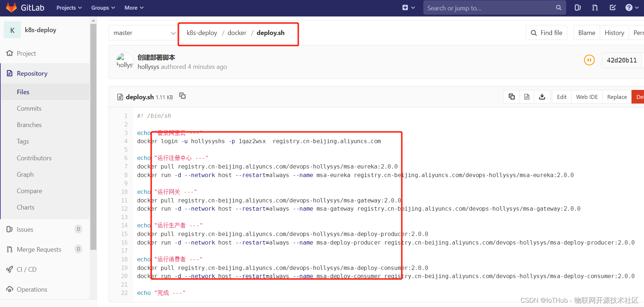This screenshot has width=644, height=307.
Task: Click the Blame button
Action: [587, 33]
